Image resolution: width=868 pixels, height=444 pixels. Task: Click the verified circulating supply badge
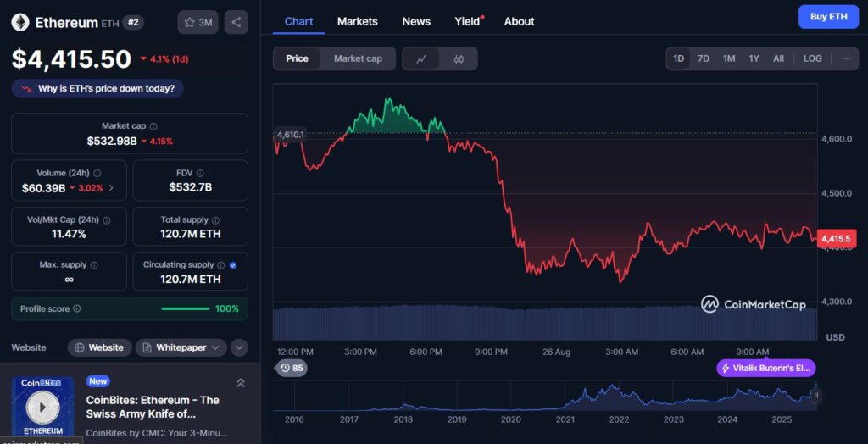[233, 265]
